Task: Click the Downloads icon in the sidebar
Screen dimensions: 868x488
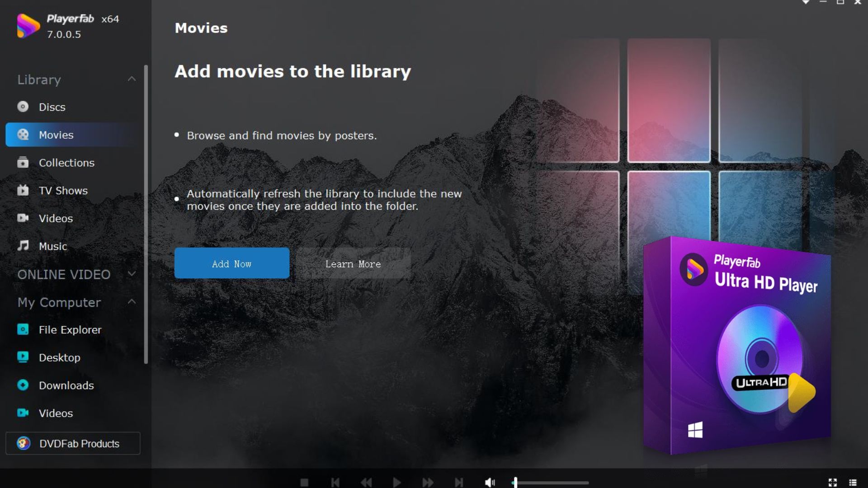Action: 23,385
